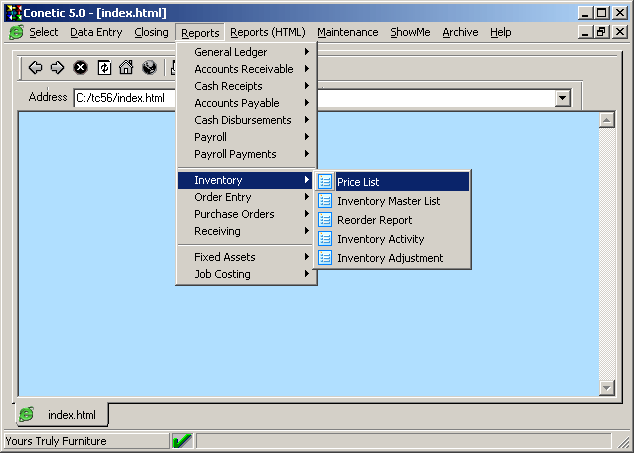The image size is (634, 453).
Task: Click the green checkmark in status bar
Action: [x=182, y=441]
